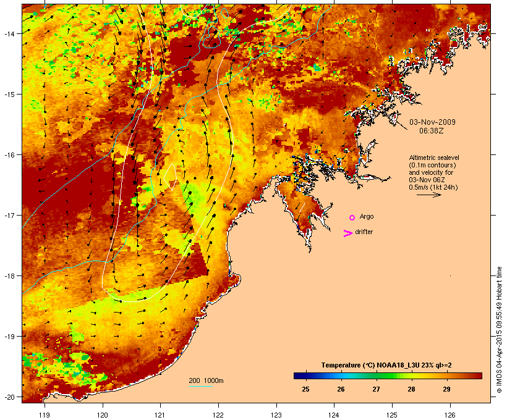This screenshot has width=507, height=420.
Task: Click the longitude axis label '124'
Action: [x=334, y=415]
